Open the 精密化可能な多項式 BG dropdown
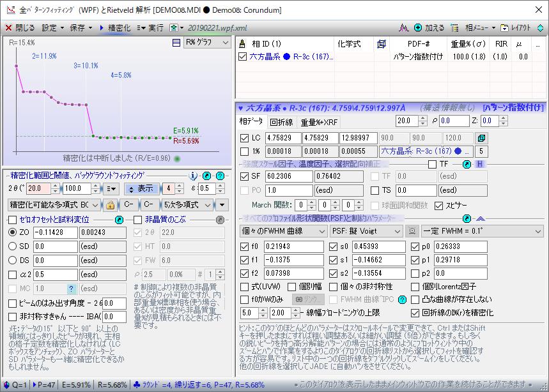 [54, 205]
